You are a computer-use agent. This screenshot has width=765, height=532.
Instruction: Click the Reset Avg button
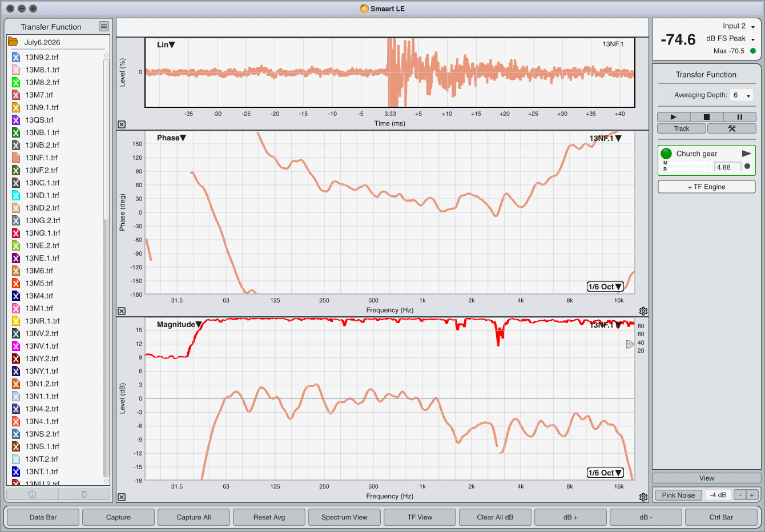point(269,517)
